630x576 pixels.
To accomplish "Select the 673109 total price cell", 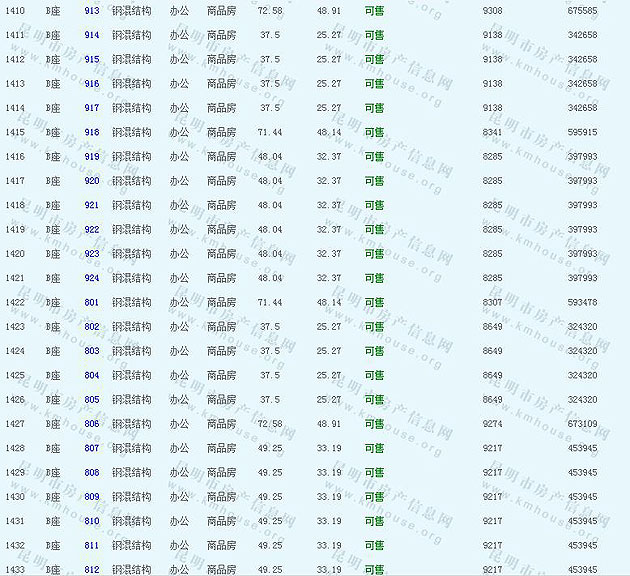I will click(x=582, y=424).
